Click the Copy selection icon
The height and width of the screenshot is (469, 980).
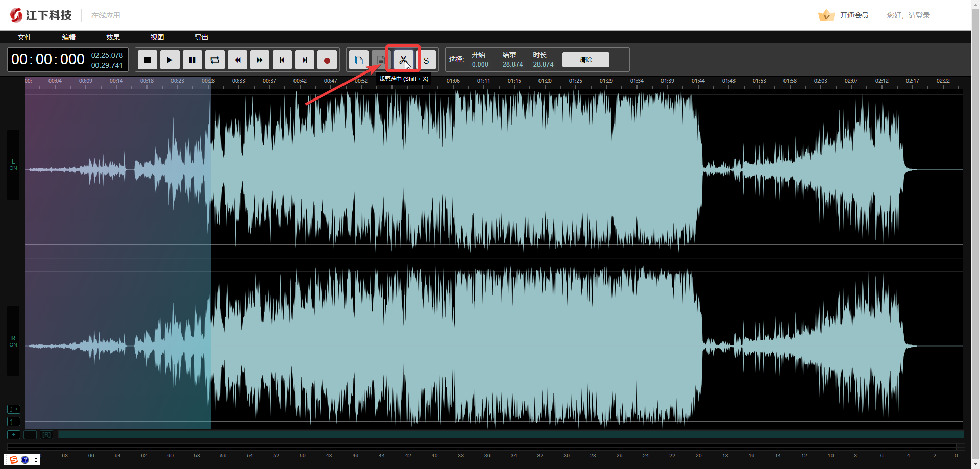point(359,60)
